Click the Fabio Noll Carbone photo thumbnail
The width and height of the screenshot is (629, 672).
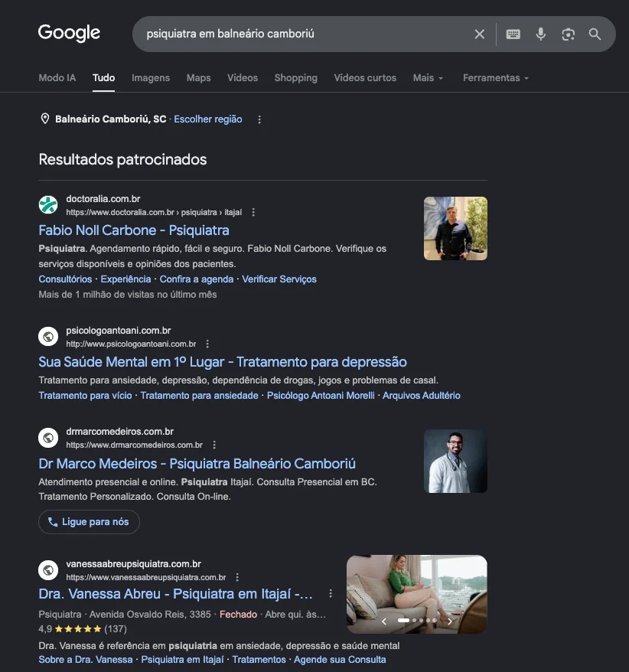click(x=455, y=228)
